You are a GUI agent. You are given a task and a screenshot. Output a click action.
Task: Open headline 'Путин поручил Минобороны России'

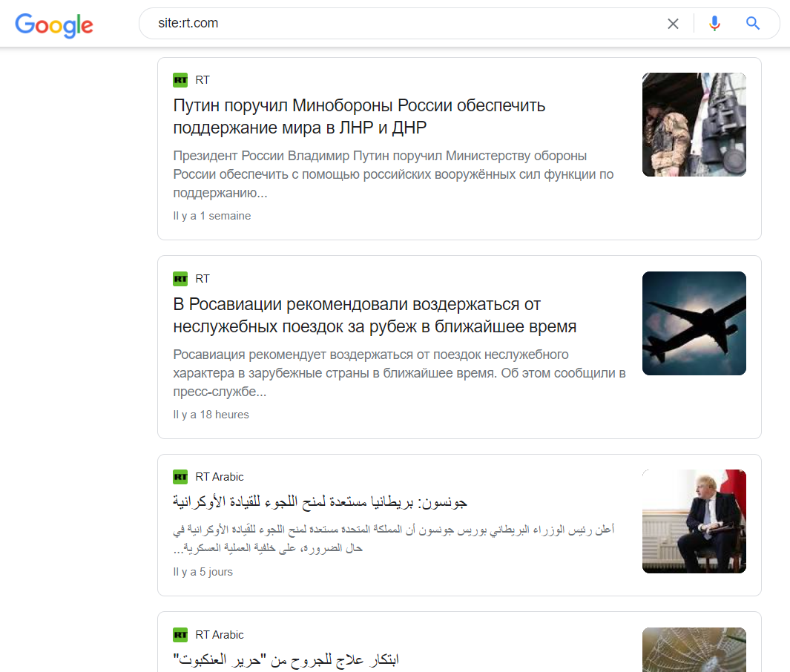[x=359, y=116]
